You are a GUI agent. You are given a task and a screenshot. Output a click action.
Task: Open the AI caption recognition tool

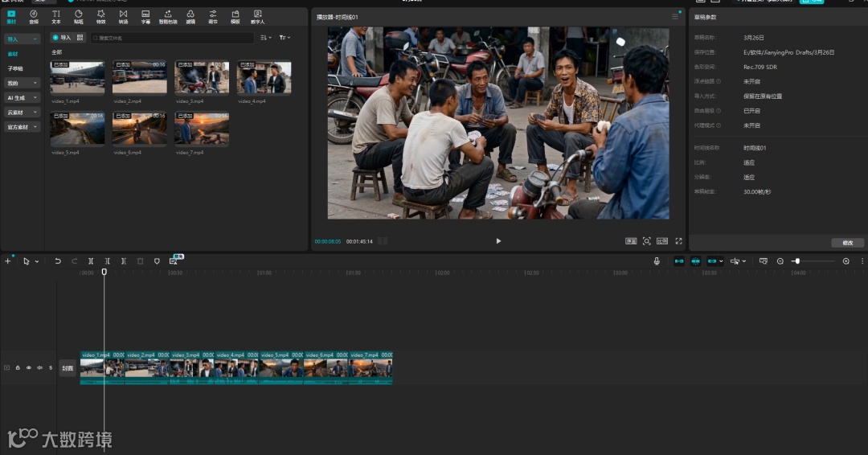point(174,260)
